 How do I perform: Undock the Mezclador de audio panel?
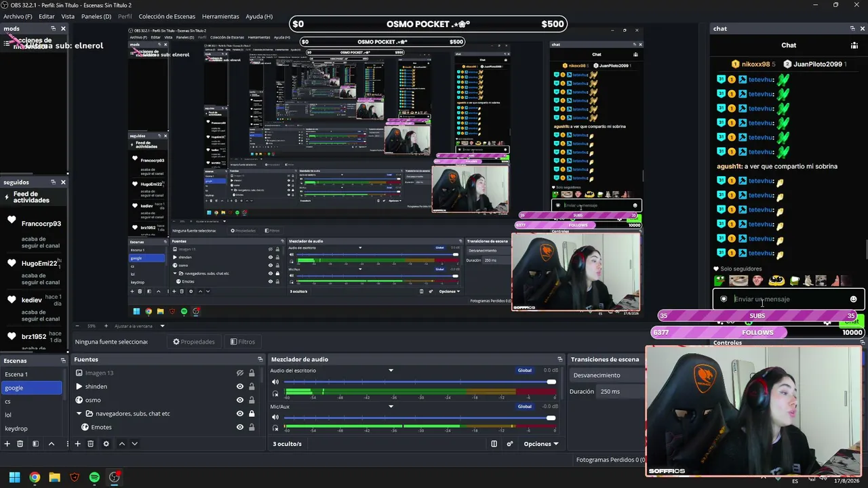(559, 359)
